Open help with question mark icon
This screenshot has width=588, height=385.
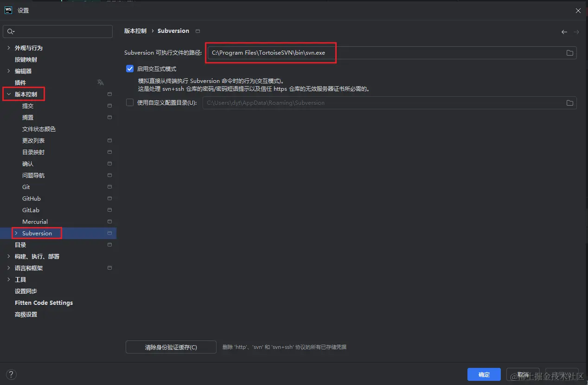(x=11, y=374)
